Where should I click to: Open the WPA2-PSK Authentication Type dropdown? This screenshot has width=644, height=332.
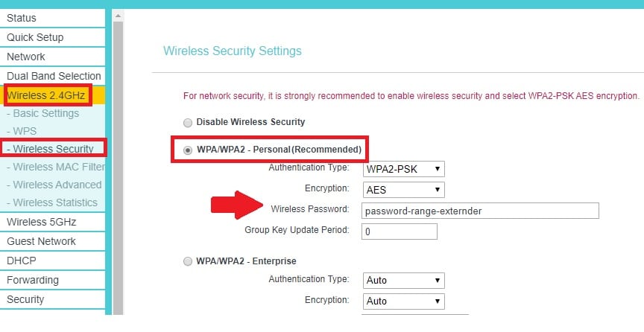click(403, 169)
